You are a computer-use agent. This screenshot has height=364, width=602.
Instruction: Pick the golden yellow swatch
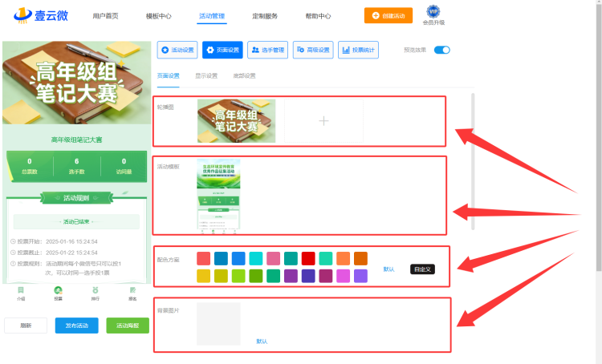tap(204, 276)
